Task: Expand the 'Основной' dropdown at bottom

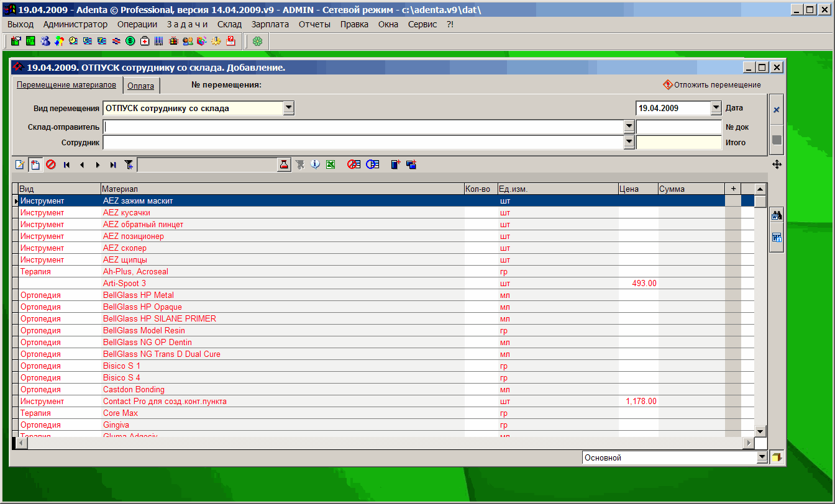Action: tap(762, 457)
